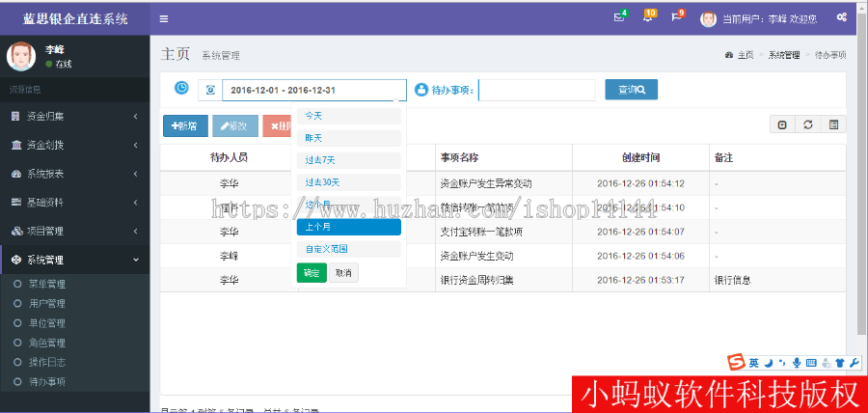Choose 过去30天 in date range list
The height and width of the screenshot is (413, 868).
[x=349, y=182]
